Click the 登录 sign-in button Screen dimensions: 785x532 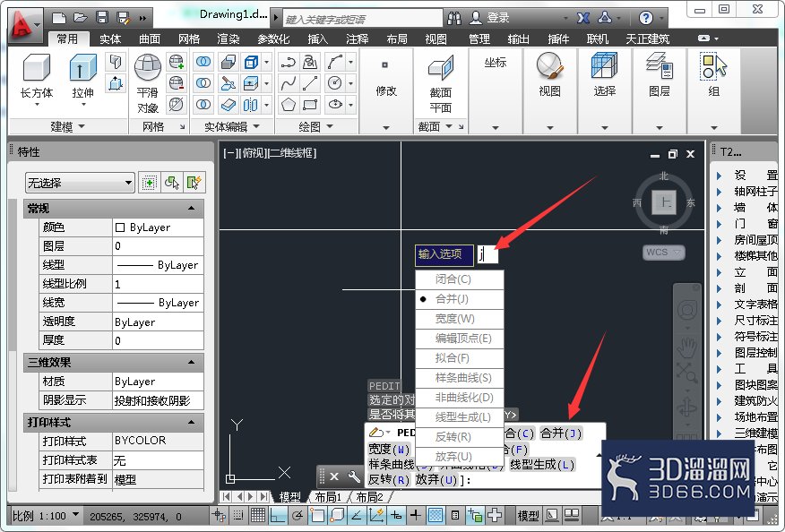coord(491,19)
